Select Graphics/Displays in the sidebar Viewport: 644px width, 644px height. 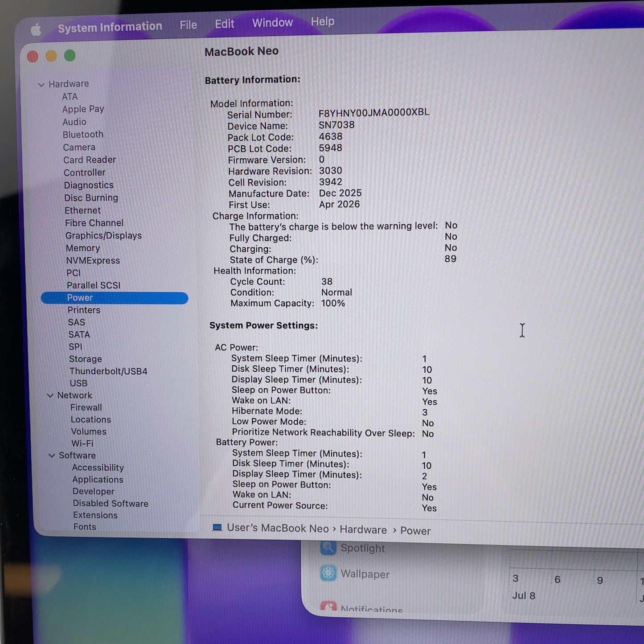tap(104, 235)
